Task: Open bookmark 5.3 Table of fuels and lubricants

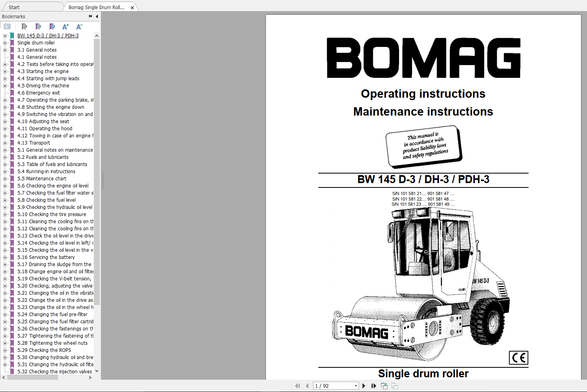Action: tap(52, 164)
